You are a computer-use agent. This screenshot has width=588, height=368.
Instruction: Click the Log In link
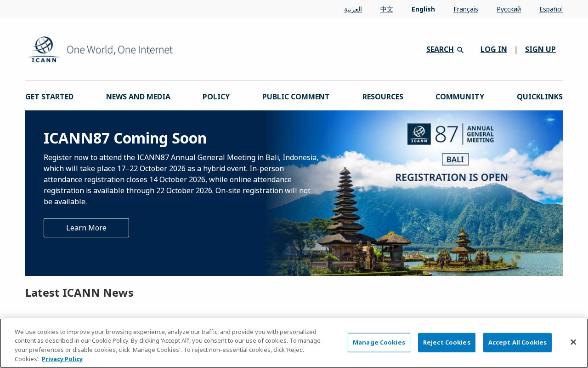pyautogui.click(x=494, y=49)
